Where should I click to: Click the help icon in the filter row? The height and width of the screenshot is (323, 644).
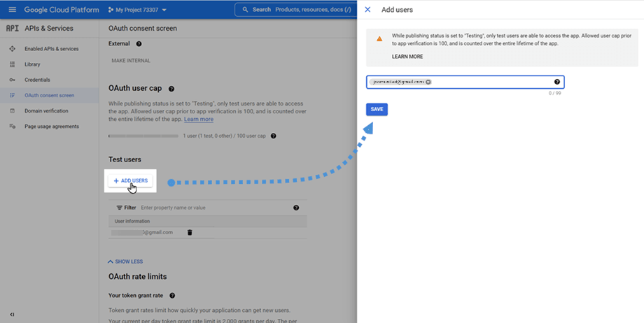pyautogui.click(x=296, y=208)
